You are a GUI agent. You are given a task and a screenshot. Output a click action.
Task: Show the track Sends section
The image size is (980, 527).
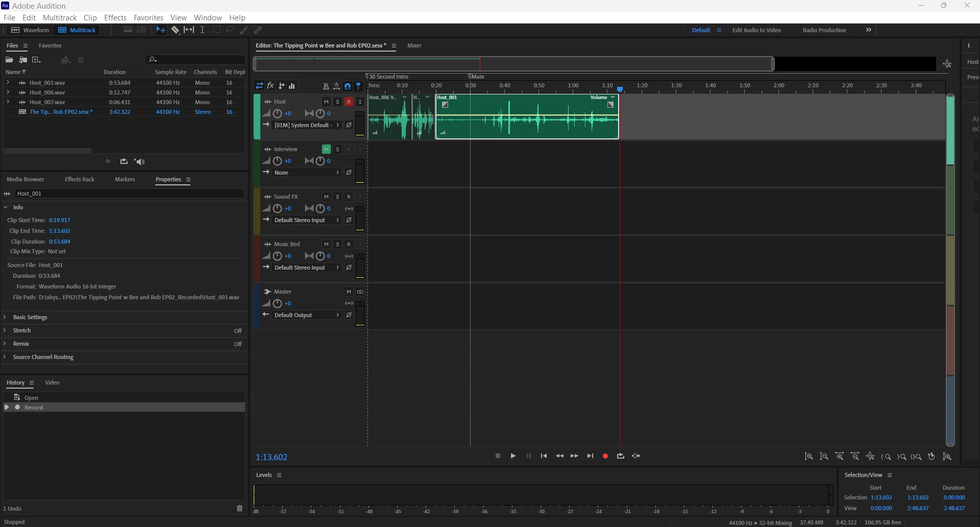281,86
